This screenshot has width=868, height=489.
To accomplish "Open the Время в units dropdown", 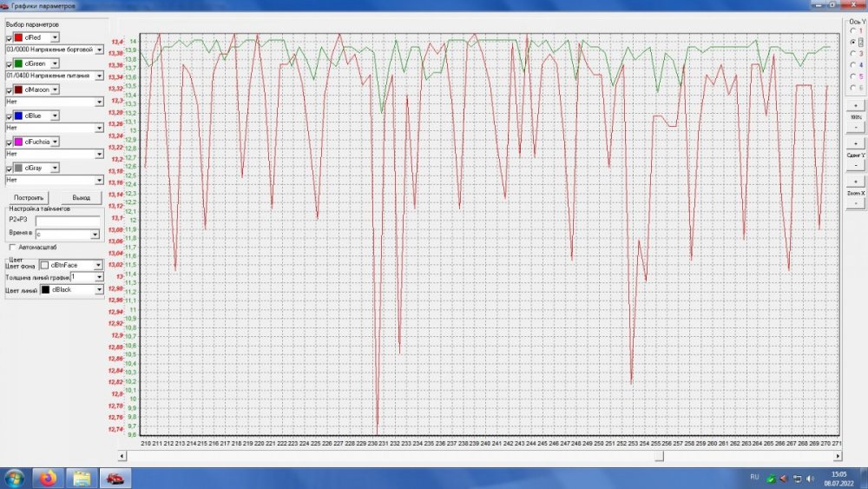I will click(x=95, y=235).
